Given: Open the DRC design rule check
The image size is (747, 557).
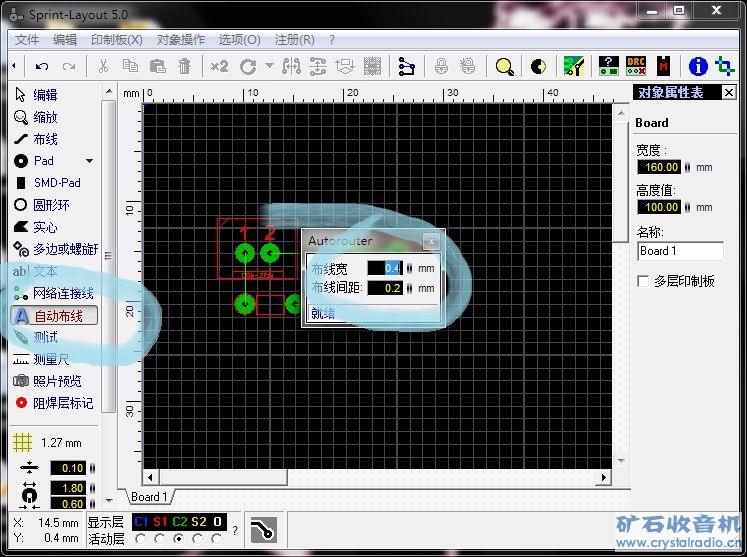Looking at the screenshot, I should coord(636,66).
